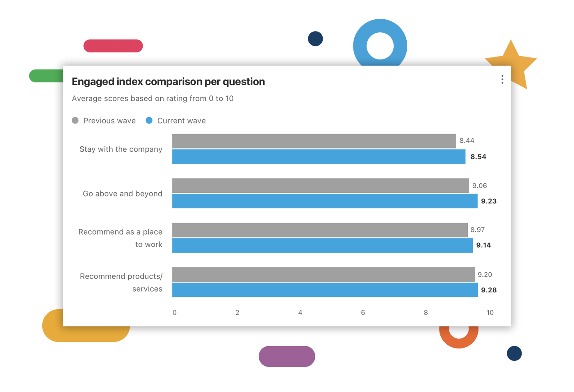
Task: Click the axis tick labeled 10
Action: (490, 312)
